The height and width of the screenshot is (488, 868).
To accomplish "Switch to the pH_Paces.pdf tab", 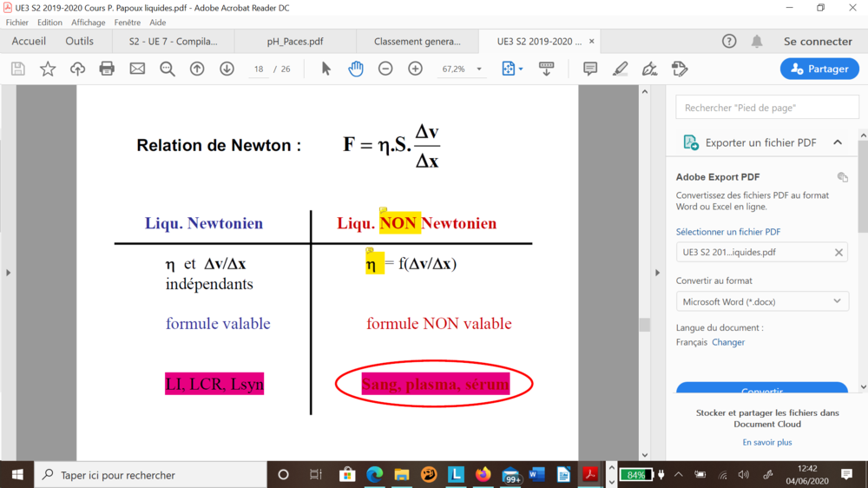I will pyautogui.click(x=295, y=41).
